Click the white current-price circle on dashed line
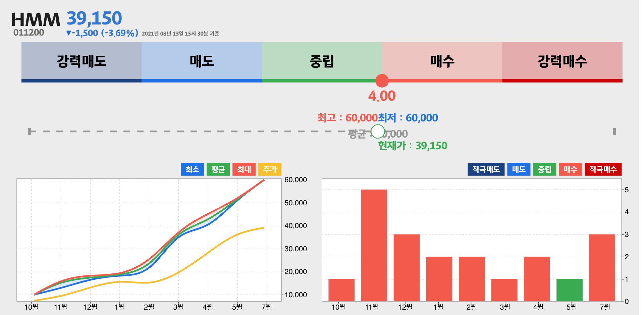 [378, 132]
